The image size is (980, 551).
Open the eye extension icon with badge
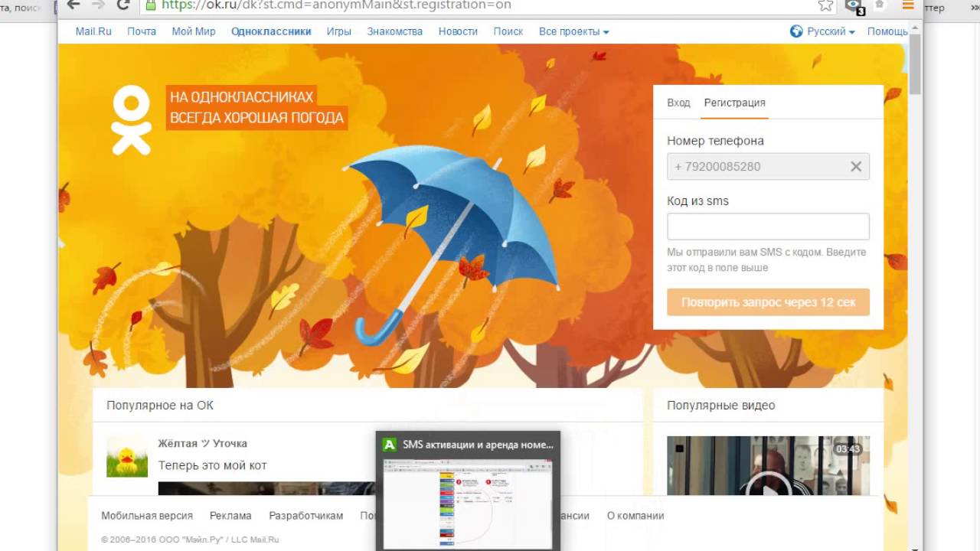click(854, 6)
